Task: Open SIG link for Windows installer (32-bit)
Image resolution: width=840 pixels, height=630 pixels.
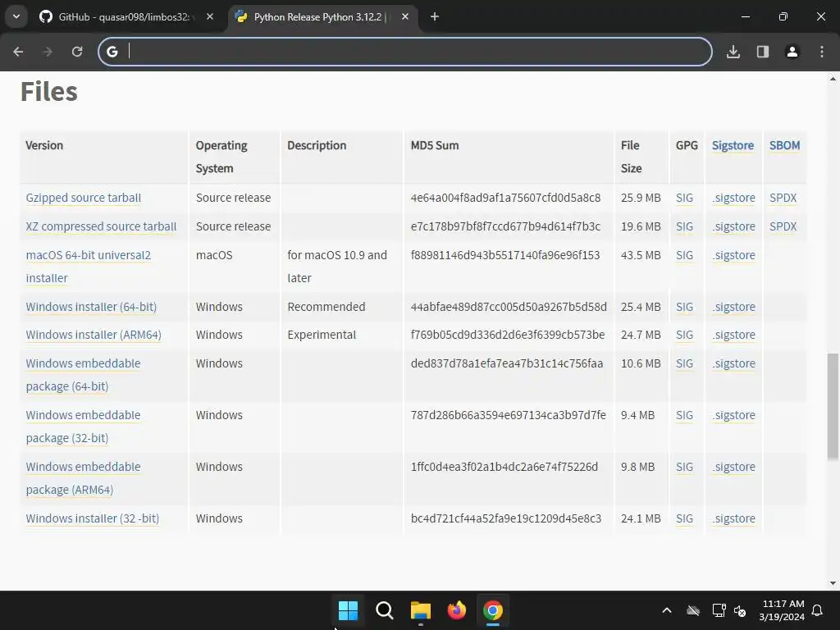Action: (x=685, y=518)
